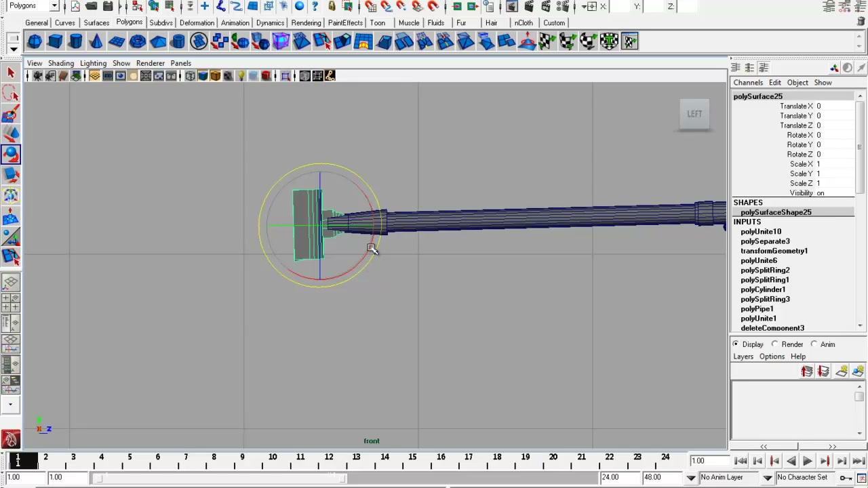Create a polygon plane from shelf
The width and height of the screenshot is (868, 488).
tap(117, 41)
